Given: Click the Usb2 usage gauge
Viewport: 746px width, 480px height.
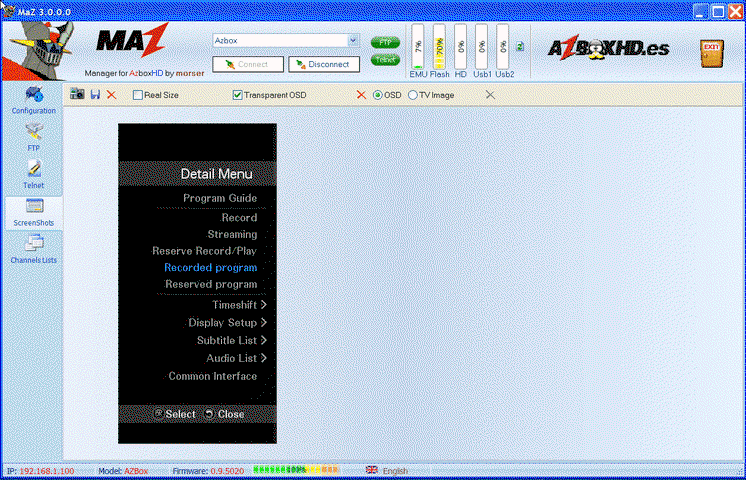Looking at the screenshot, I should click(x=503, y=47).
